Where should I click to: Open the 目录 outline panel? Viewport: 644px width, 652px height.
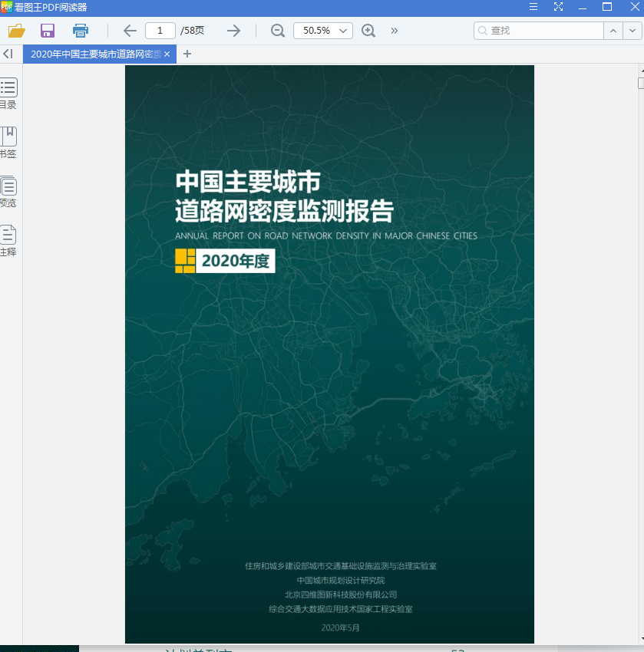click(x=8, y=93)
